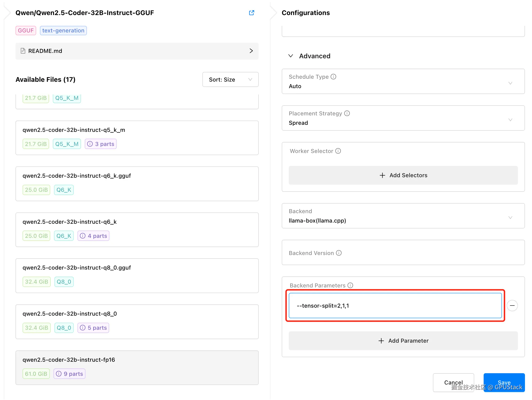Viewport: 532px width, 400px height.
Task: Open the Backend dropdown
Action: tap(403, 216)
